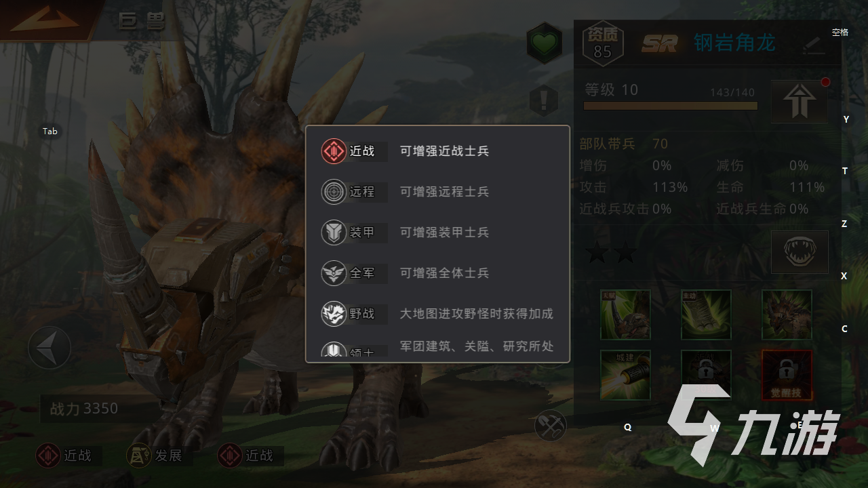Open the exclamation info hexagon icon
868x488 pixels.
pyautogui.click(x=543, y=101)
